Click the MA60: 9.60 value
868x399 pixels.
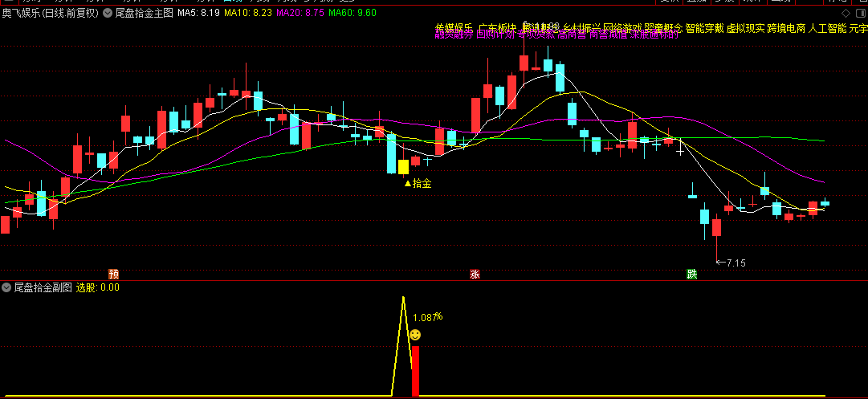coord(352,13)
